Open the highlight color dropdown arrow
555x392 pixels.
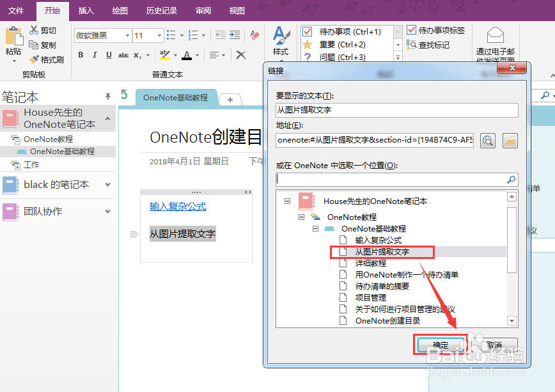175,55
